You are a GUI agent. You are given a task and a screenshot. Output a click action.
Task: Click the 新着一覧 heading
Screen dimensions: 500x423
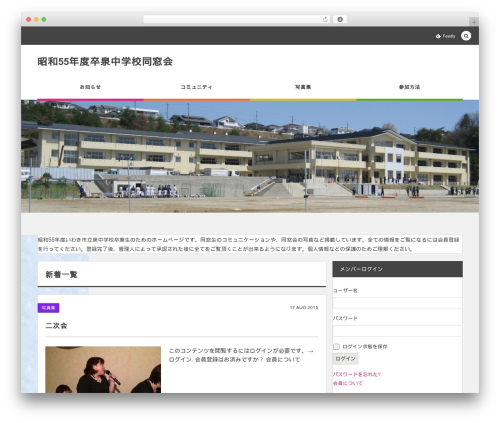click(61, 275)
